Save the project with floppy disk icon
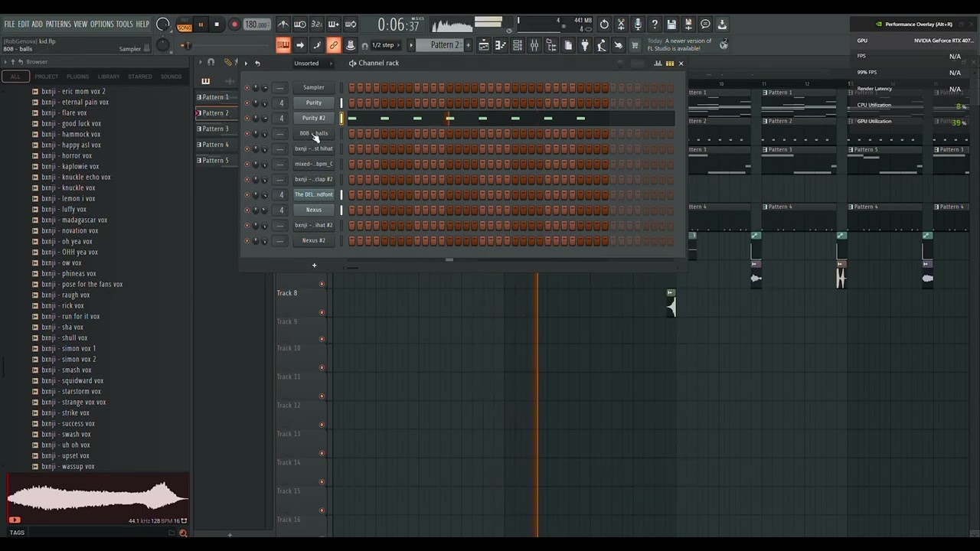The height and width of the screenshot is (551, 980). [671, 24]
